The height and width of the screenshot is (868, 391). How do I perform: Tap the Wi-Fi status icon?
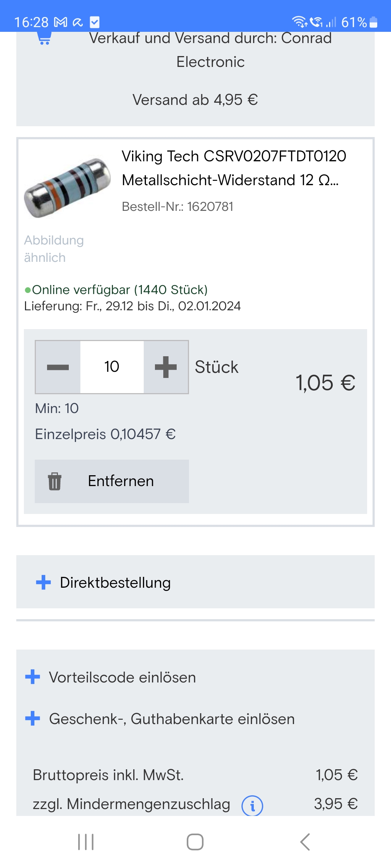click(299, 22)
